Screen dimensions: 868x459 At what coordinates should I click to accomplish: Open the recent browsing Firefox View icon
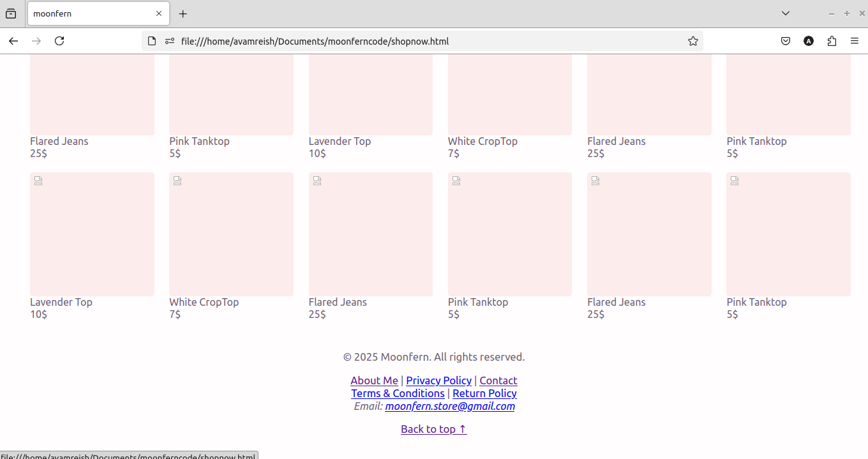[11, 13]
